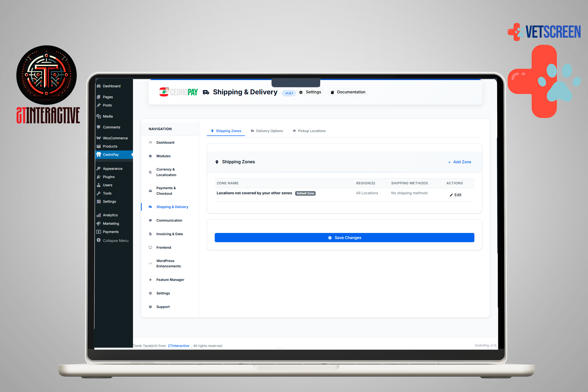Click the Support help icon
This screenshot has width=588, height=392.
click(x=150, y=306)
